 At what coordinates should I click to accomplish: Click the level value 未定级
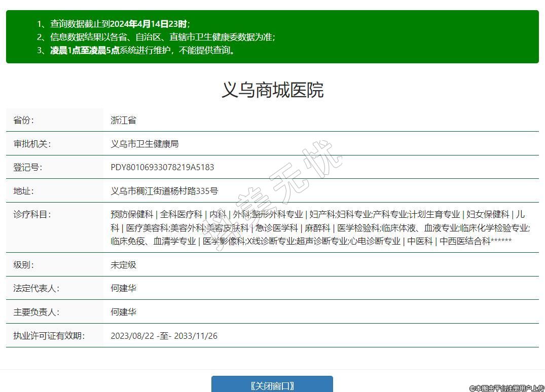point(123,265)
